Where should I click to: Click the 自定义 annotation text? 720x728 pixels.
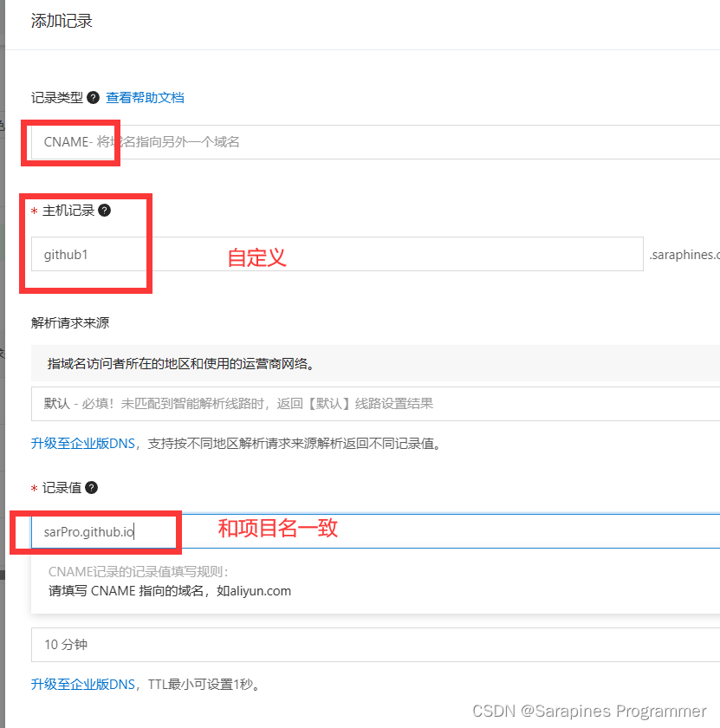(256, 257)
